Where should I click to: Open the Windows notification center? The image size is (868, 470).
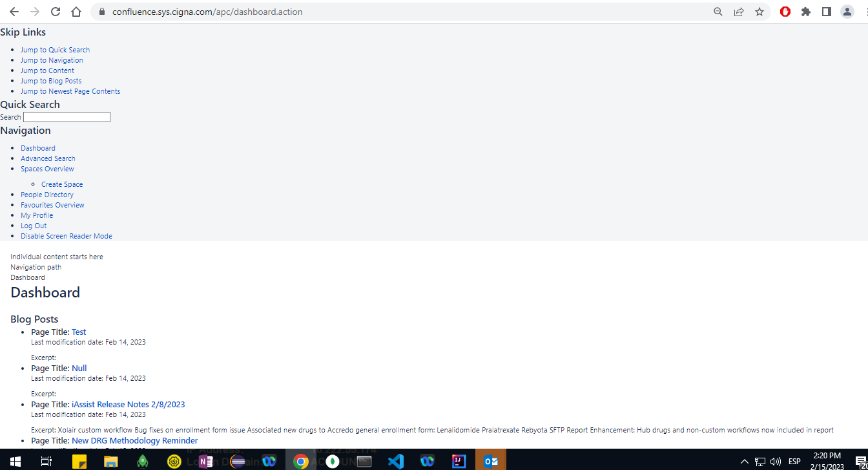pos(860,462)
